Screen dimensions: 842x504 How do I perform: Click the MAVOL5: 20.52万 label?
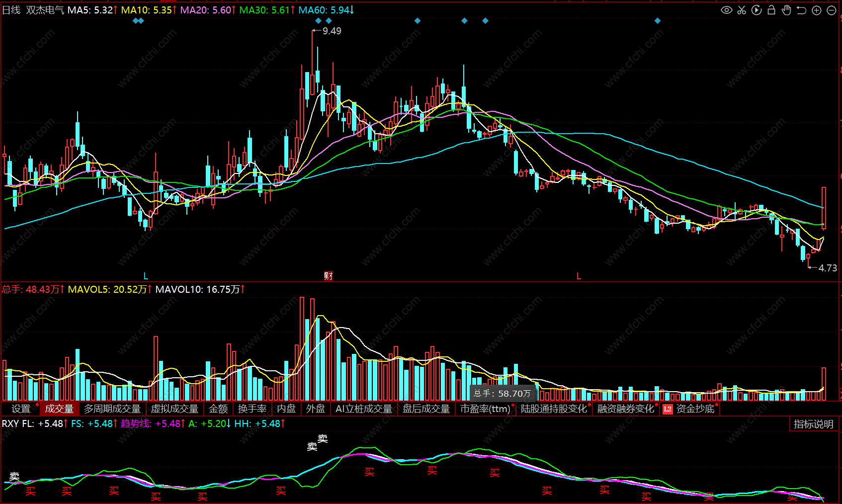click(110, 289)
